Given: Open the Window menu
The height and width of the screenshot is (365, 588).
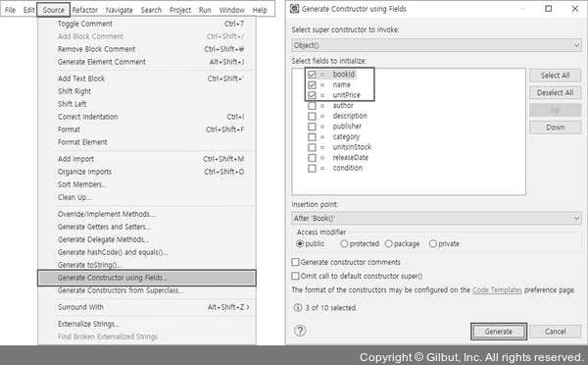Looking at the screenshot, I should click(231, 10).
